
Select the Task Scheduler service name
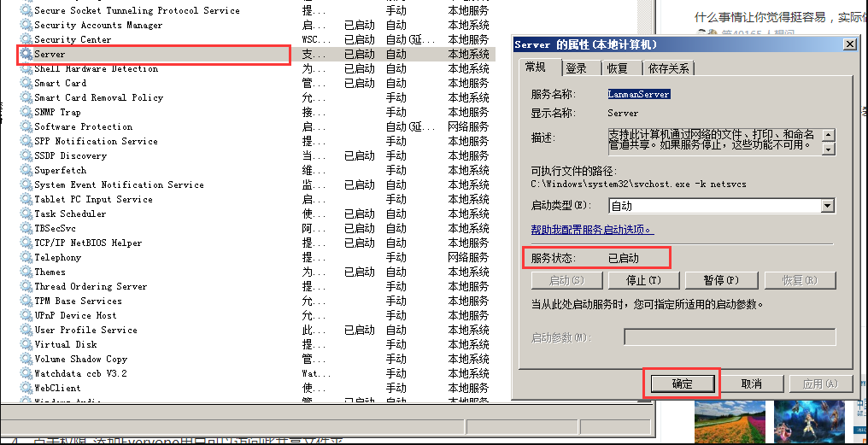tap(70, 214)
